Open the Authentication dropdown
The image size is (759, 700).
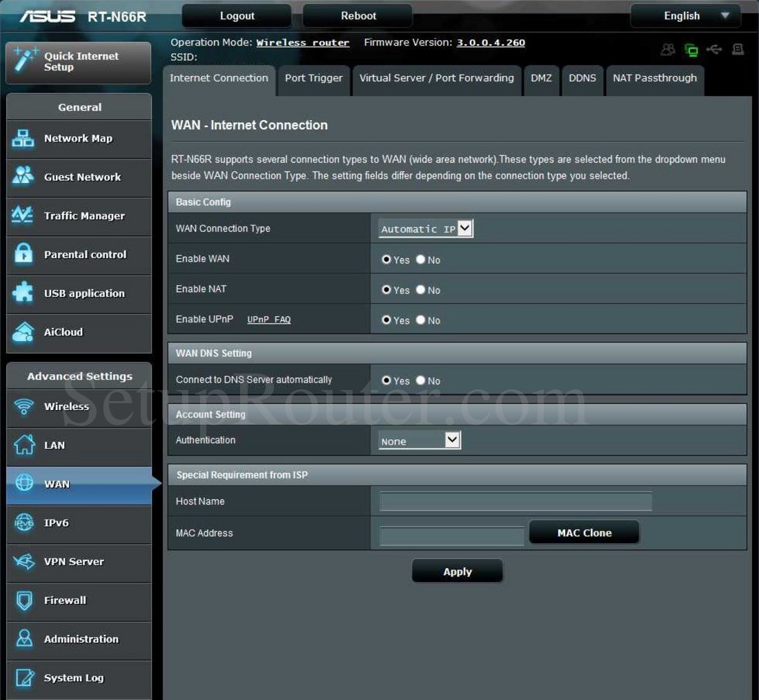coord(420,440)
